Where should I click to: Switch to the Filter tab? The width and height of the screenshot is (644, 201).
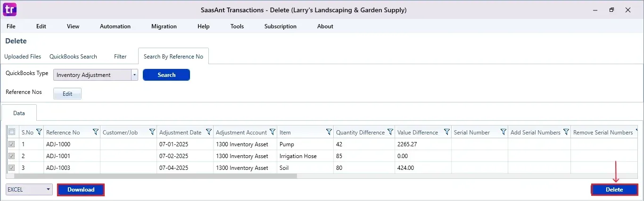[x=120, y=57]
